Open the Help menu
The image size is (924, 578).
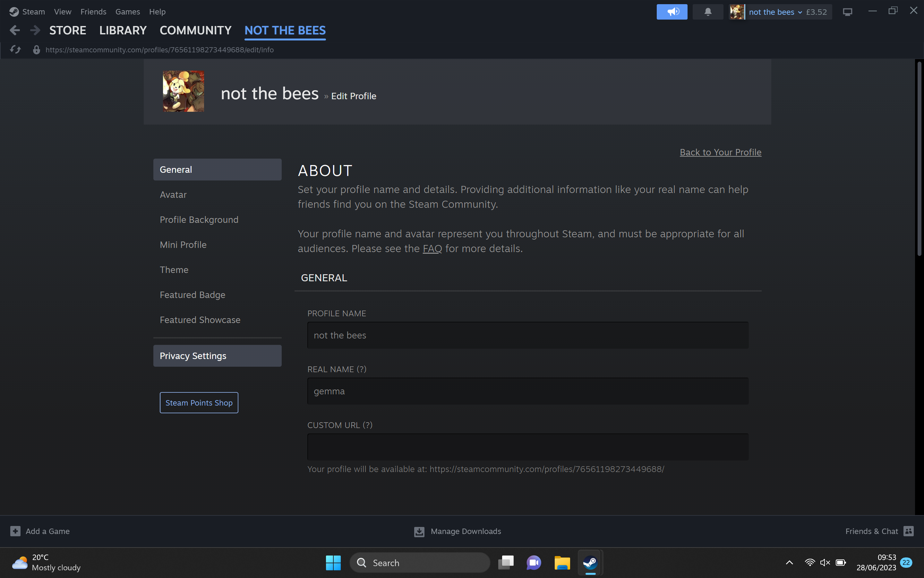(x=157, y=12)
